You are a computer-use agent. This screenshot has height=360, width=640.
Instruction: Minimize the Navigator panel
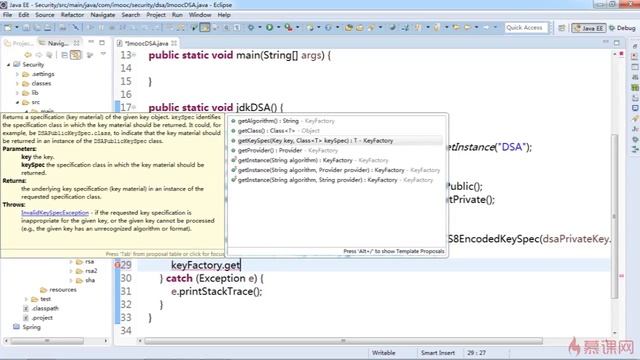(91, 42)
